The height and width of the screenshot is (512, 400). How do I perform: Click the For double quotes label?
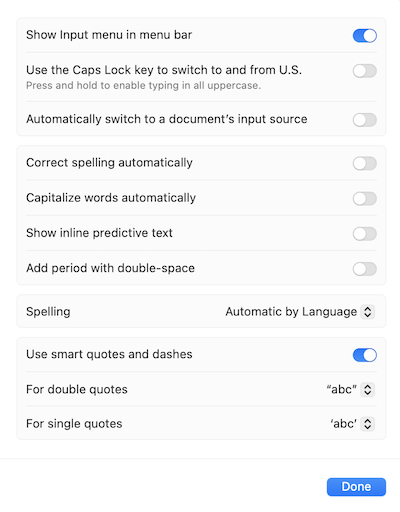click(x=77, y=389)
